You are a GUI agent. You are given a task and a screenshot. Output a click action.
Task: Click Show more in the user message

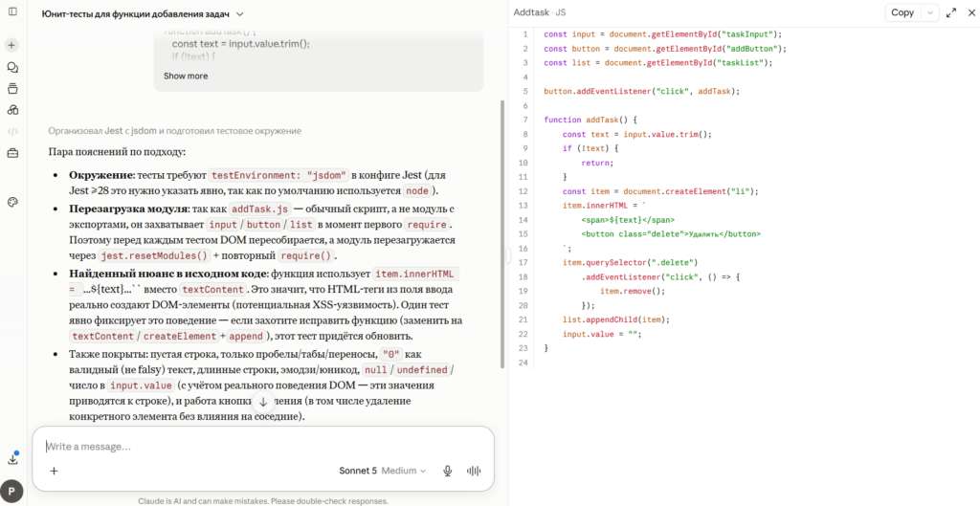186,76
